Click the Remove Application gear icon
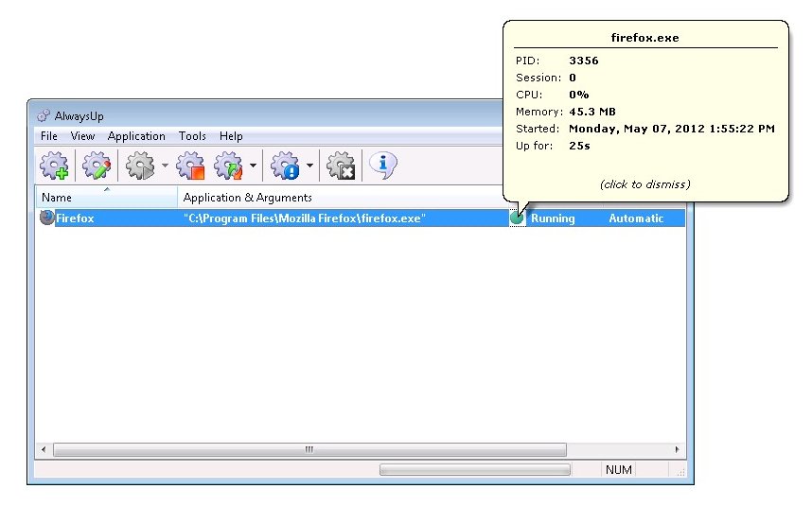The image size is (812, 506). tap(341, 166)
